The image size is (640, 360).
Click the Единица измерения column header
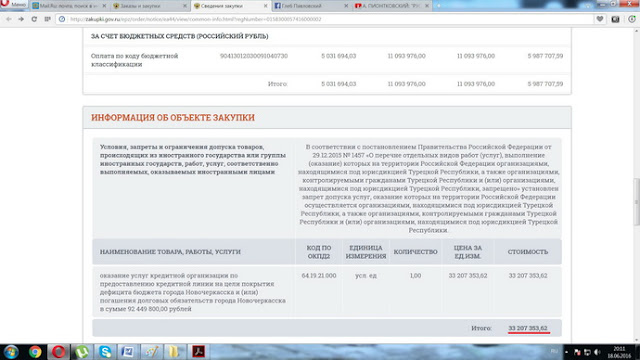pos(366,252)
